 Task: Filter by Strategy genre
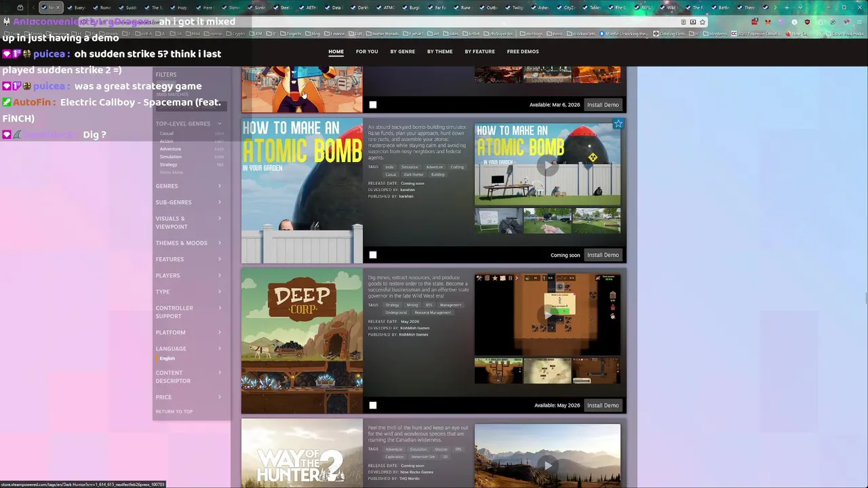168,165
